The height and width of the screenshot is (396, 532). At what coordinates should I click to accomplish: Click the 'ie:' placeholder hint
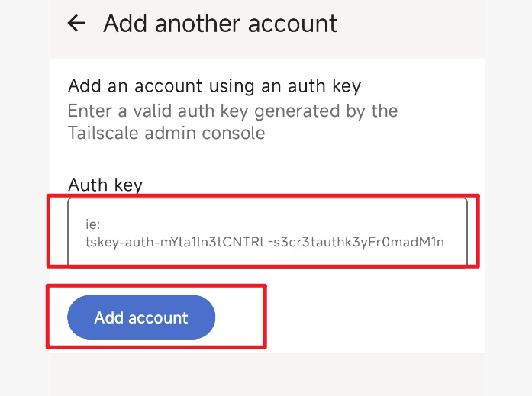tap(92, 225)
